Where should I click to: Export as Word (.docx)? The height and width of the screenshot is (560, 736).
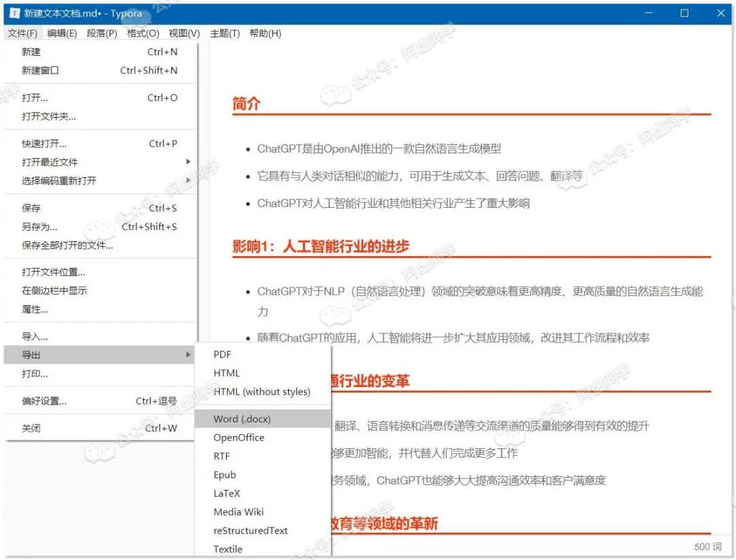coord(263,419)
